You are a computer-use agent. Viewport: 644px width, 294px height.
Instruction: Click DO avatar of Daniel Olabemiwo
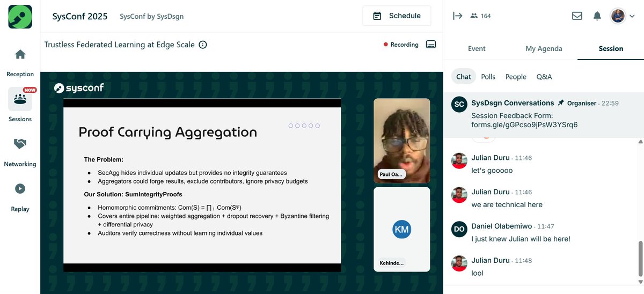[459, 229]
